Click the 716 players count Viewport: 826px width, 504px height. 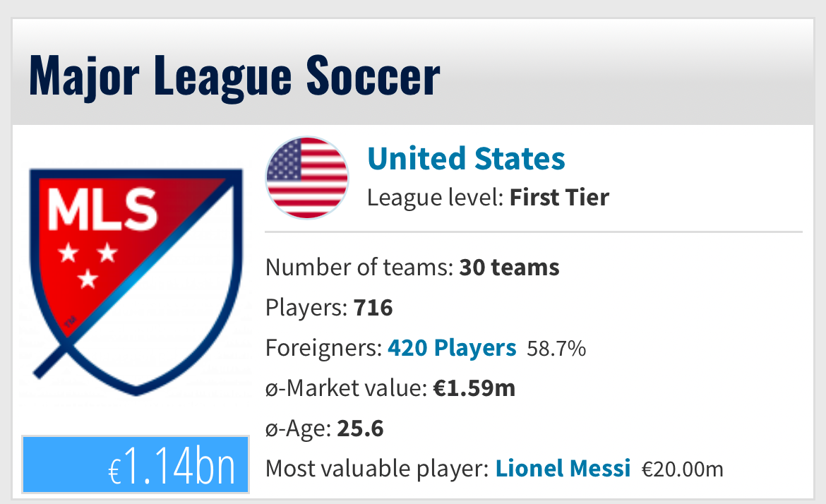tap(373, 308)
